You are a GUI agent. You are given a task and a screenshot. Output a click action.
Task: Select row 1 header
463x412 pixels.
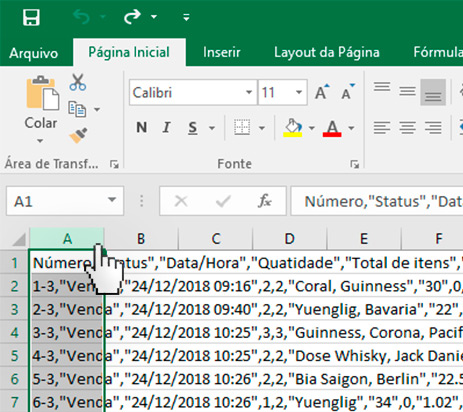(x=14, y=263)
